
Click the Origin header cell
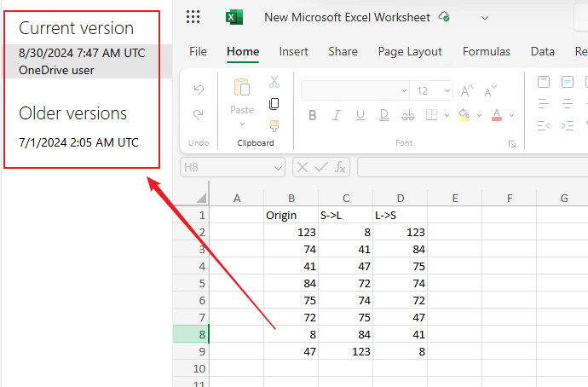coord(291,216)
